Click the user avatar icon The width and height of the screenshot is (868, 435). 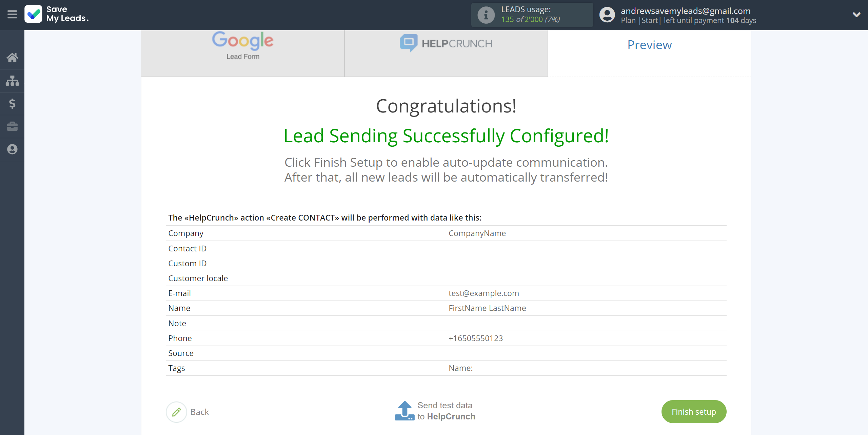[607, 15]
